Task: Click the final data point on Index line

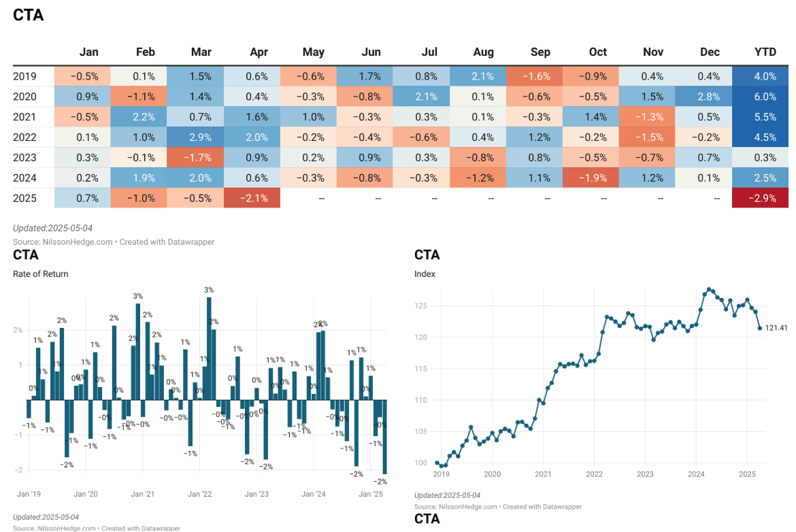Action: click(760, 328)
